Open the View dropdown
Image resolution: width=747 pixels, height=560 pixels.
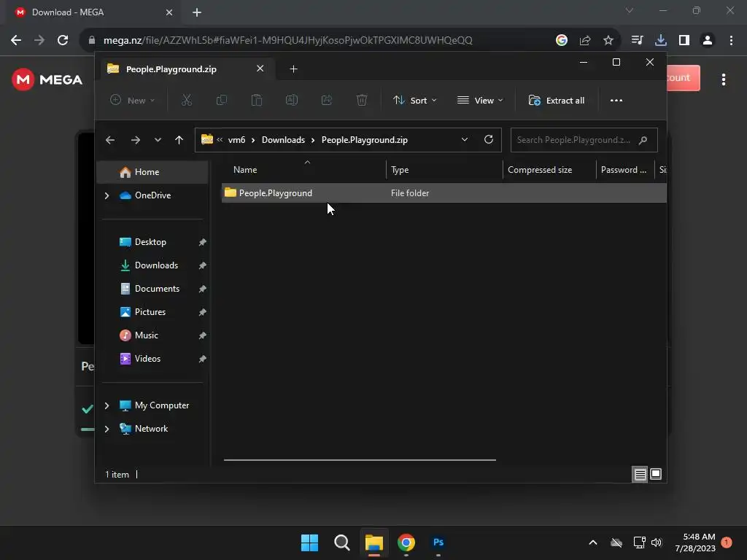click(x=480, y=101)
